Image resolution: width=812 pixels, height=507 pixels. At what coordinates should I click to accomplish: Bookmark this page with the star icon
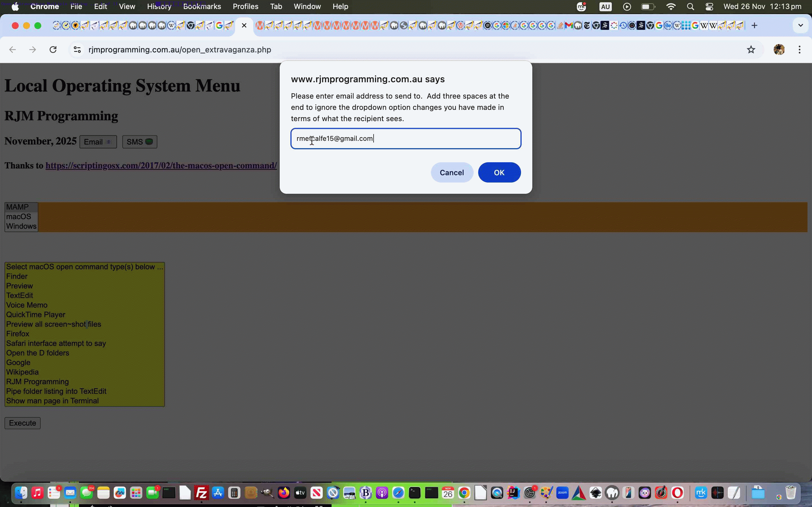[x=751, y=50]
